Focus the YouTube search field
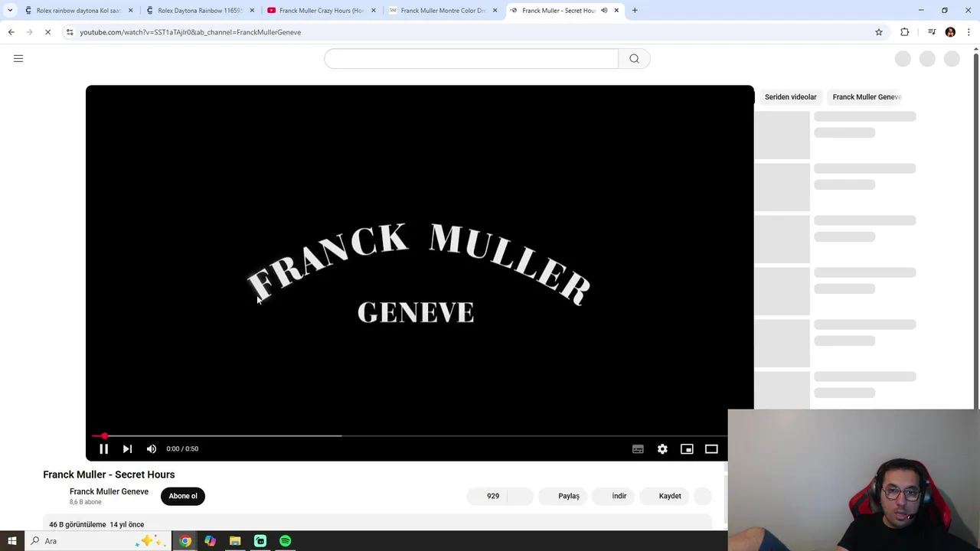 [x=471, y=59]
